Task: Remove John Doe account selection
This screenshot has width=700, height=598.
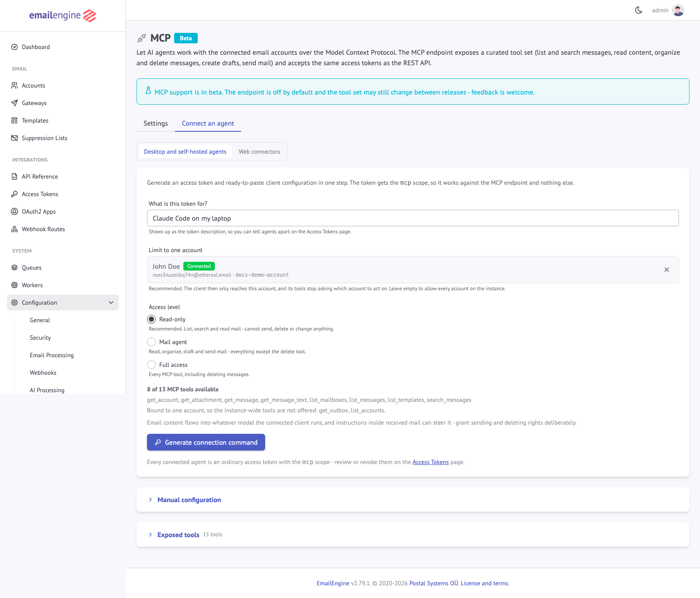Action: (667, 270)
